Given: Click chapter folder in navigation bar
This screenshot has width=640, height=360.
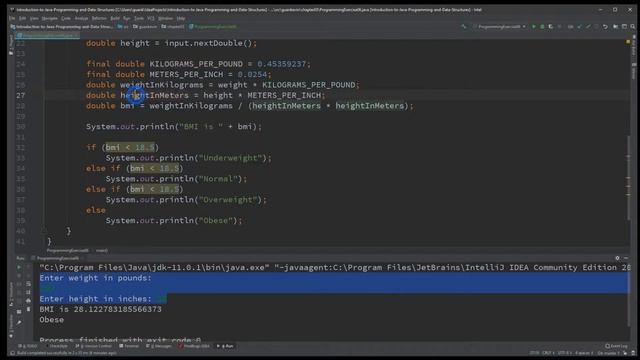Looking at the screenshot, I should 172,27.
